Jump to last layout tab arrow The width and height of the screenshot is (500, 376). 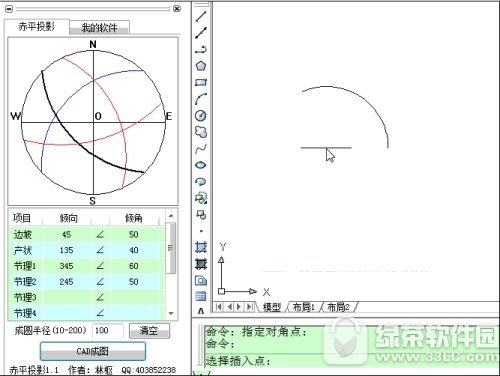pos(249,306)
